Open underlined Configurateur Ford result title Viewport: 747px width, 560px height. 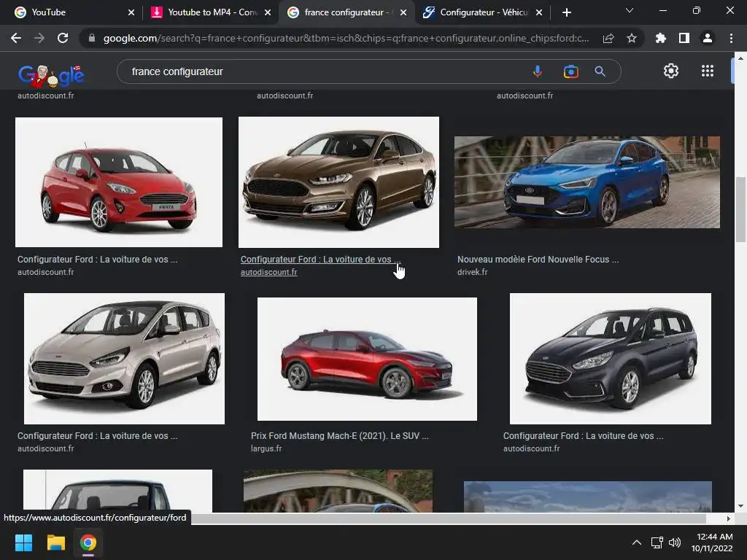pos(320,260)
